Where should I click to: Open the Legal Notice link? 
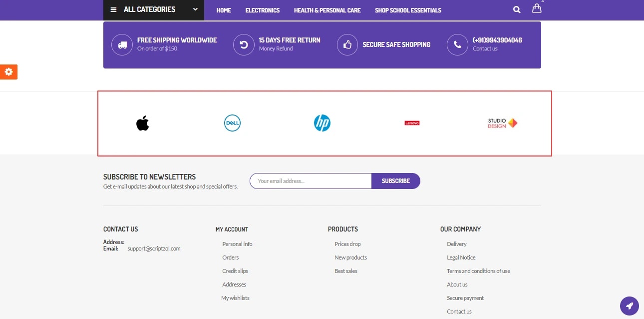click(461, 257)
